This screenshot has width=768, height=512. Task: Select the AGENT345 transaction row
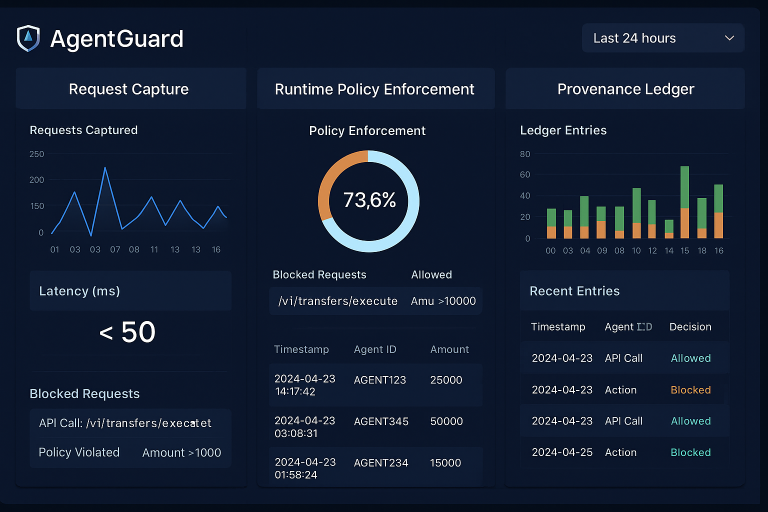click(375, 428)
